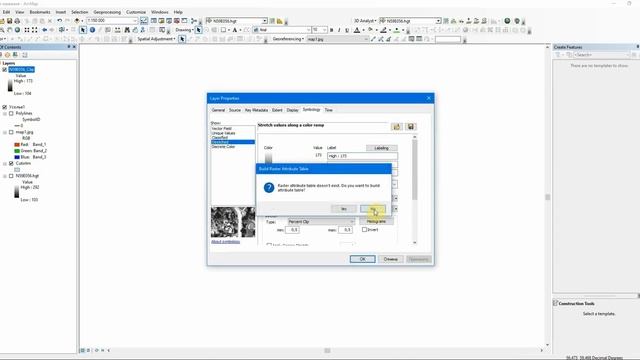
Task: Collapse the map1.jpg layer tree node
Action: 5,132
